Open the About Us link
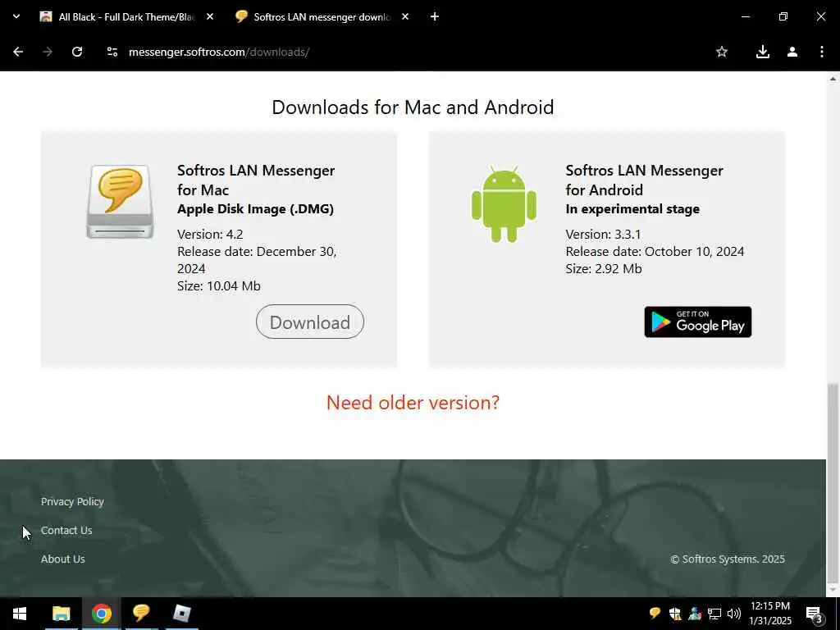The image size is (840, 630). coord(62,559)
